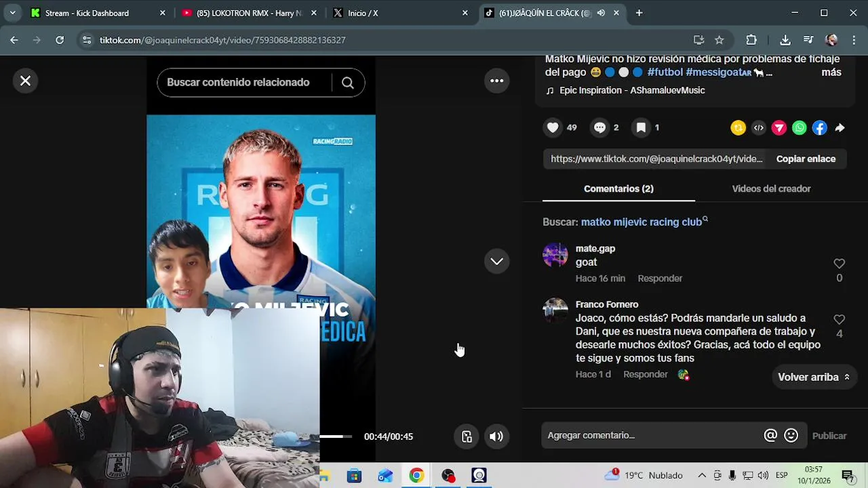Share the video to Facebook
Screen dimensions: 868x488
pos(820,127)
